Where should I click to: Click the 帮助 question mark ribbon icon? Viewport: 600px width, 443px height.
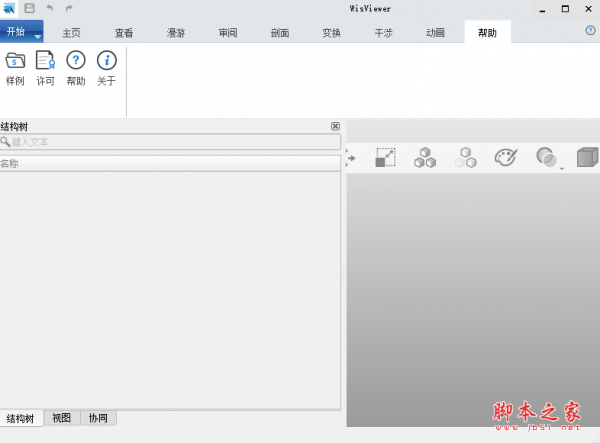[76, 60]
